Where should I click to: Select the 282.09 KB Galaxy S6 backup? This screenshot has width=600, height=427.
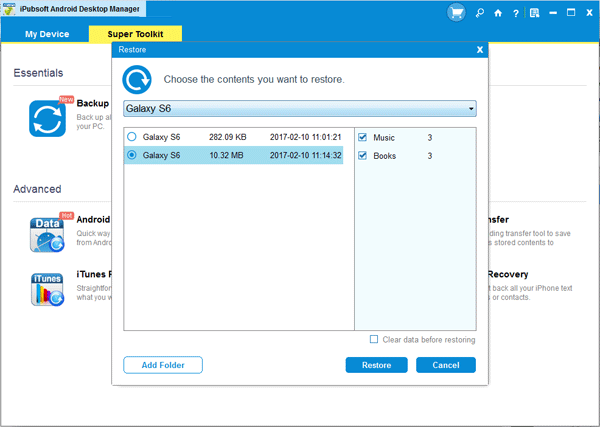(132, 136)
